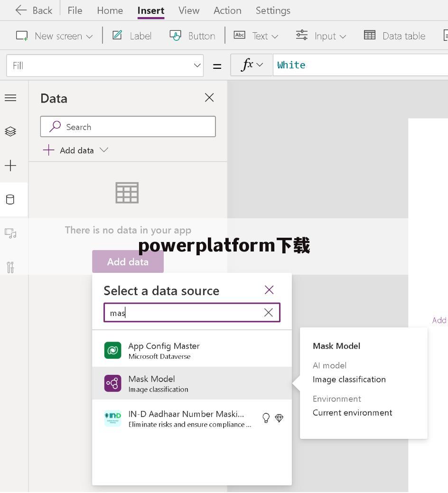Image resolution: width=448 pixels, height=493 pixels.
Task: Click the Label pencil icon
Action: pos(117,35)
